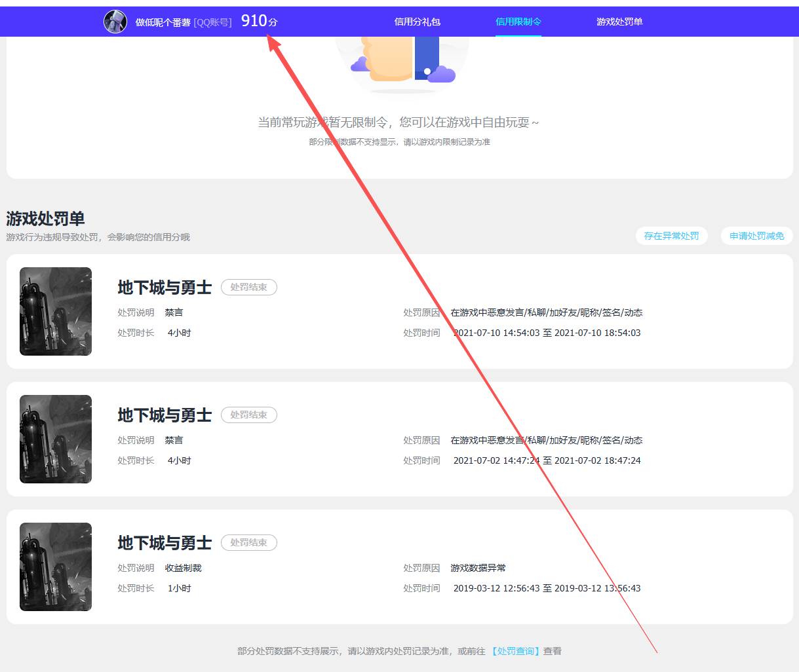Image resolution: width=799 pixels, height=672 pixels.
Task: Click the 游戏处罚单 section heading
Action: click(45, 218)
